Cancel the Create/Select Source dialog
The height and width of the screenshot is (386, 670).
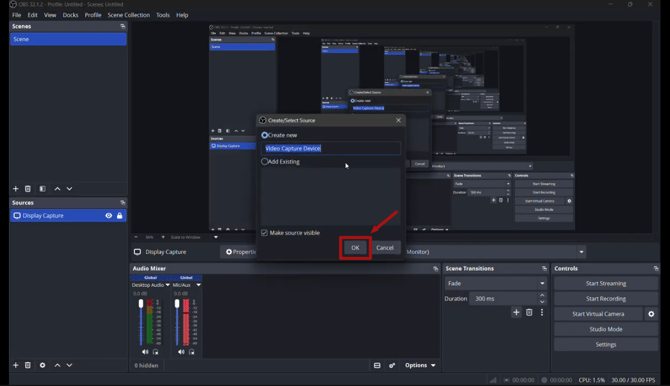(x=385, y=248)
